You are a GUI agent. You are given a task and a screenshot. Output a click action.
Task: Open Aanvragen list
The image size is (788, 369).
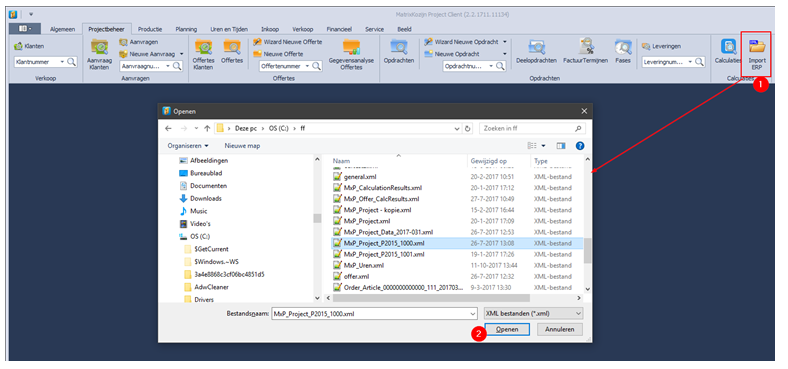tap(139, 42)
